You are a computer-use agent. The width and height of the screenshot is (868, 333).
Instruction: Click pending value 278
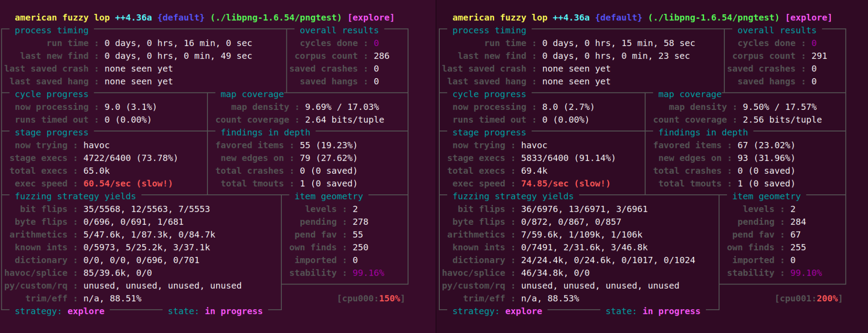(360, 222)
